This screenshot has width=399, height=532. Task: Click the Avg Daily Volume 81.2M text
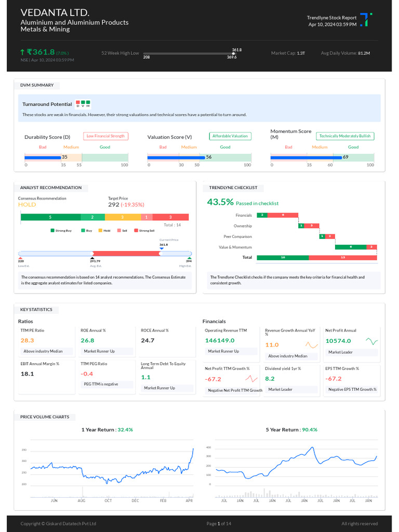click(345, 53)
